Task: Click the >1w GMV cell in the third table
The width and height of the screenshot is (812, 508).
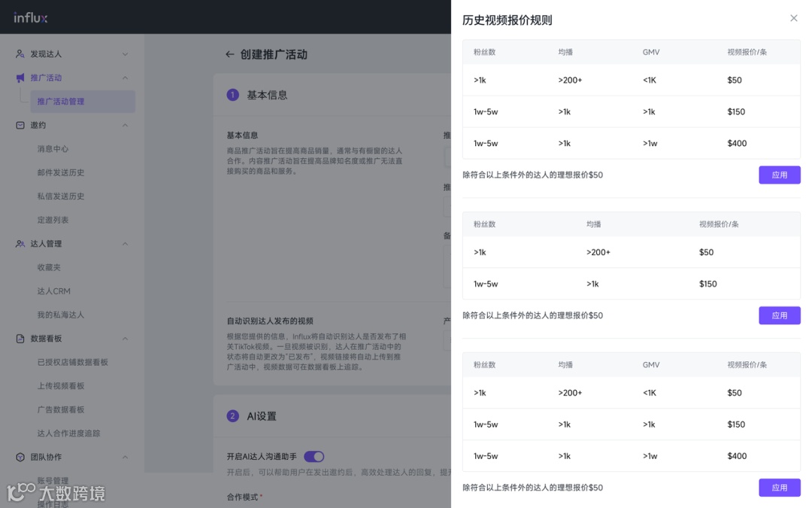Action: point(650,455)
